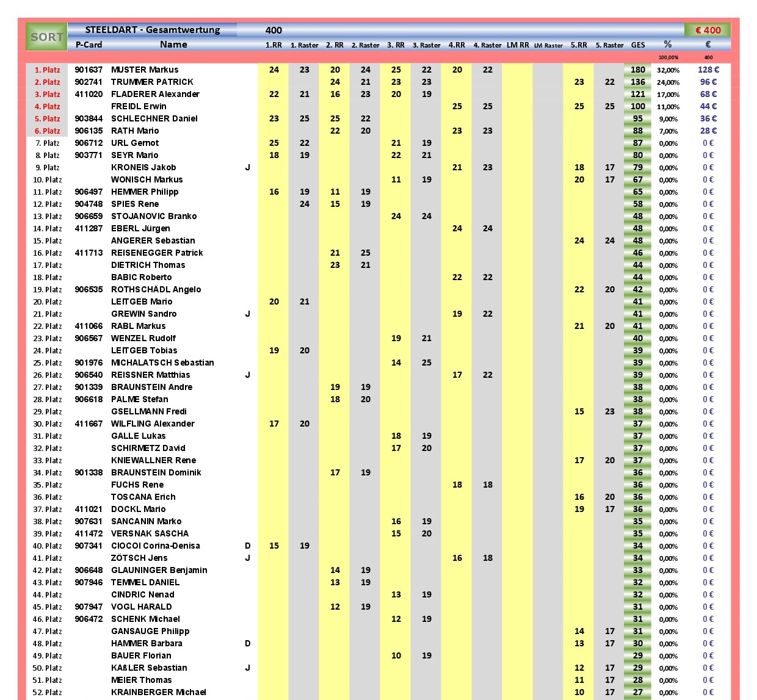
Task: Click the green SORT button
Action: [46, 37]
